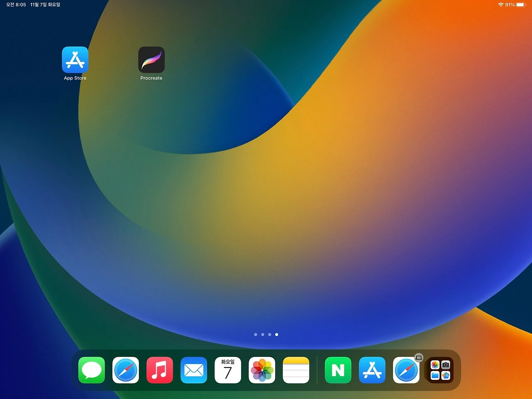Open the Safari icon with the Handoff badge
The height and width of the screenshot is (399, 532).
pos(406,370)
